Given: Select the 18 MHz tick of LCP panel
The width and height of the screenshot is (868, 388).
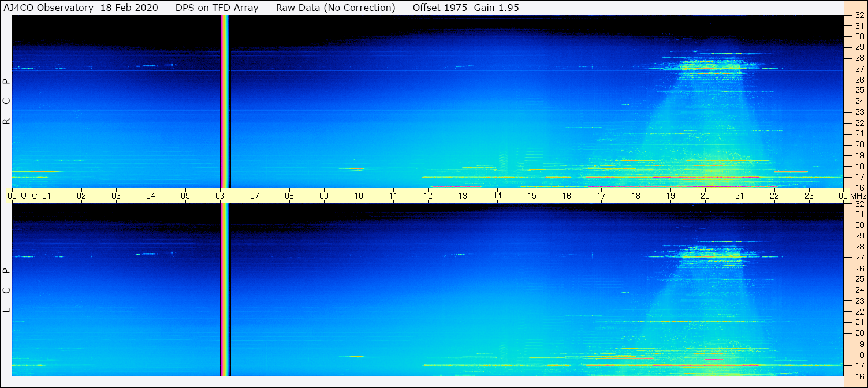Looking at the screenshot, I should click(859, 355).
